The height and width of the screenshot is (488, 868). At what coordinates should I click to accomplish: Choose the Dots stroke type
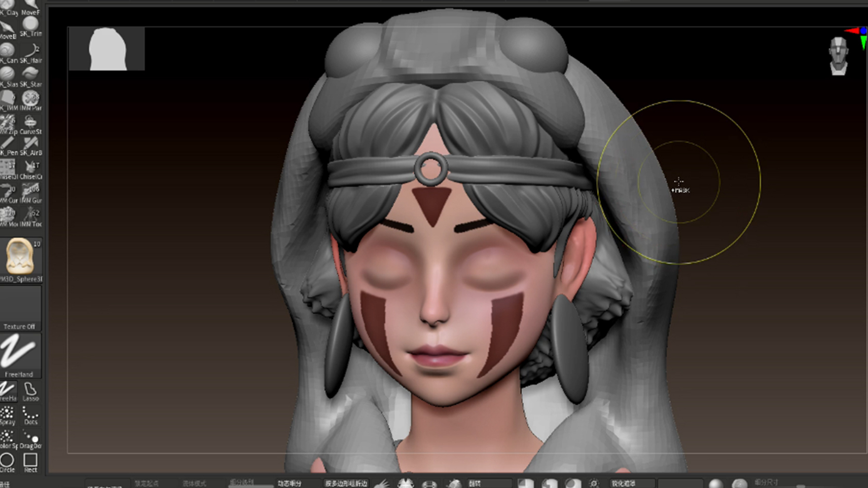[x=30, y=416]
